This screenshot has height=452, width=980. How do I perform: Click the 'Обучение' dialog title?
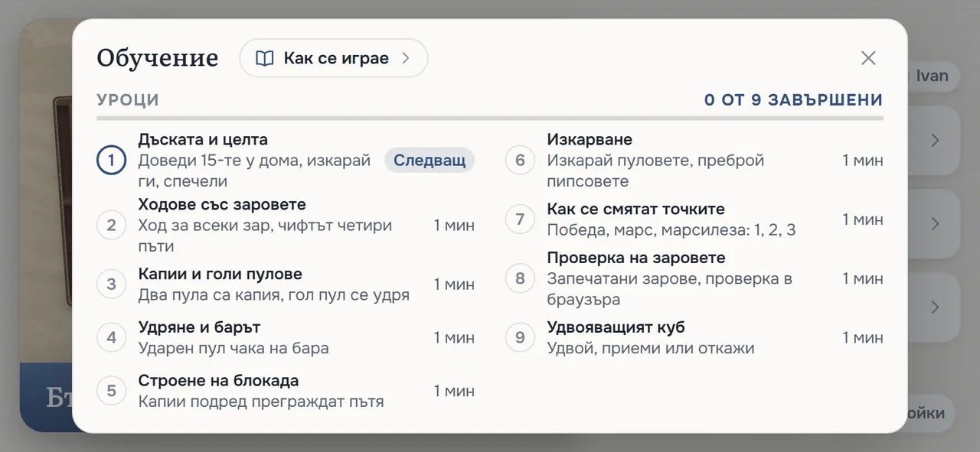[x=158, y=58]
